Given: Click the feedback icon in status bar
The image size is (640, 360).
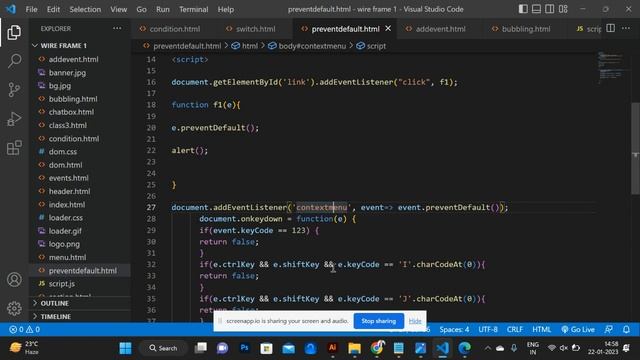Looking at the screenshot, I should 609,329.
